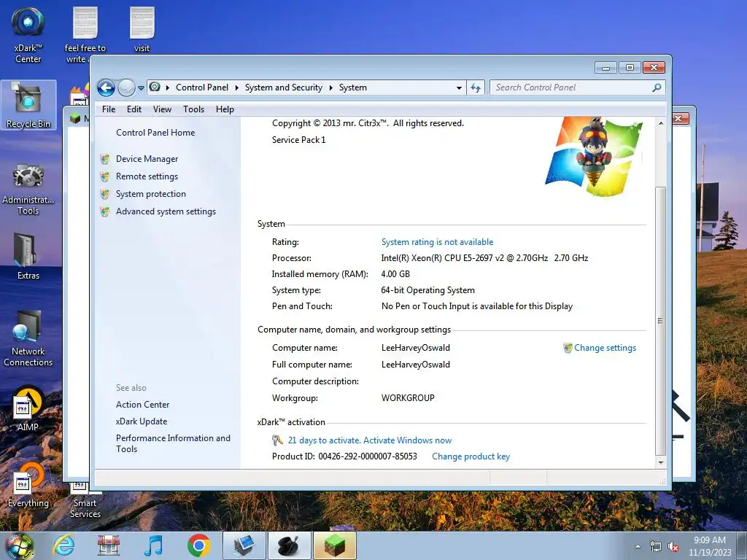Click the Product ID number text
The width and height of the screenshot is (747, 560).
368,456
